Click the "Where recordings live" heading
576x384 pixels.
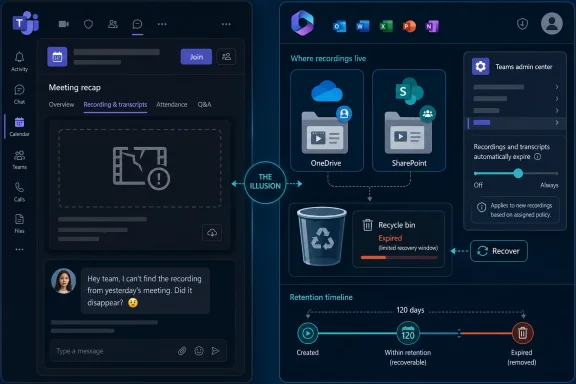[328, 58]
